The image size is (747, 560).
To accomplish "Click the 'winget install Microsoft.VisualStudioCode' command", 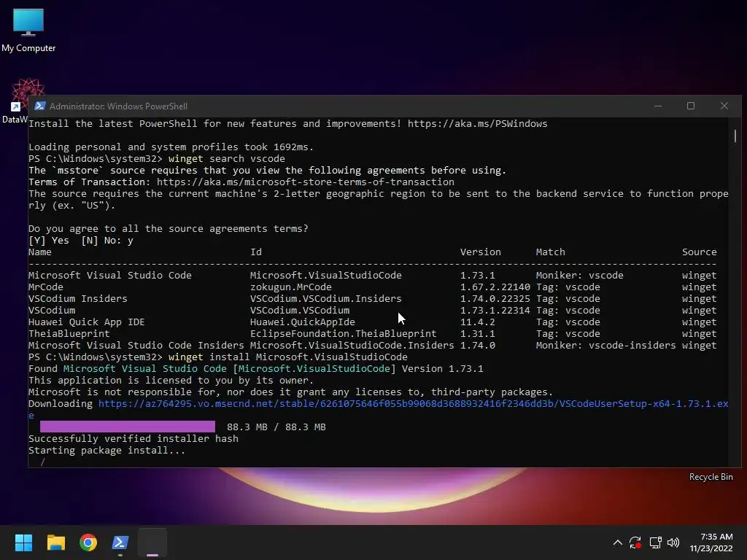I will point(287,357).
